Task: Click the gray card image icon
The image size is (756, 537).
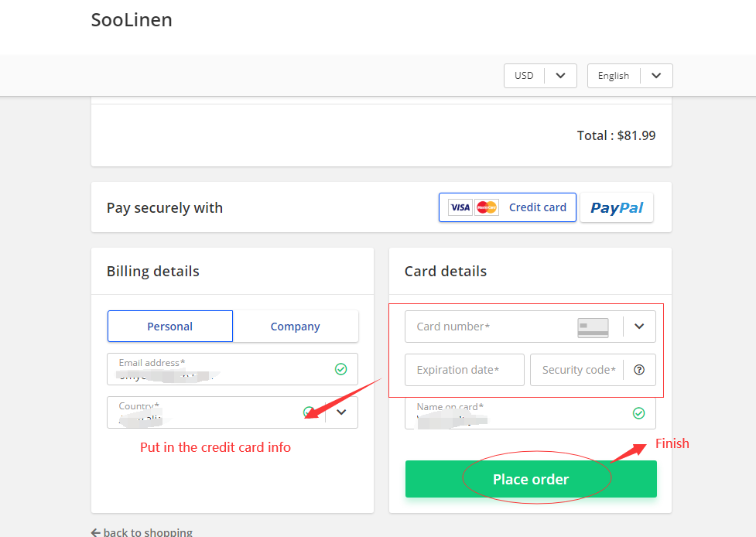Action: (x=593, y=327)
